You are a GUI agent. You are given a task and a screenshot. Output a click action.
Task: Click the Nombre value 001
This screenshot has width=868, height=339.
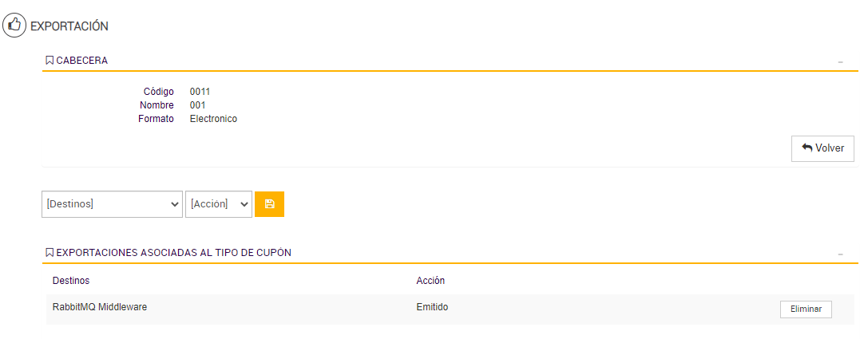197,105
